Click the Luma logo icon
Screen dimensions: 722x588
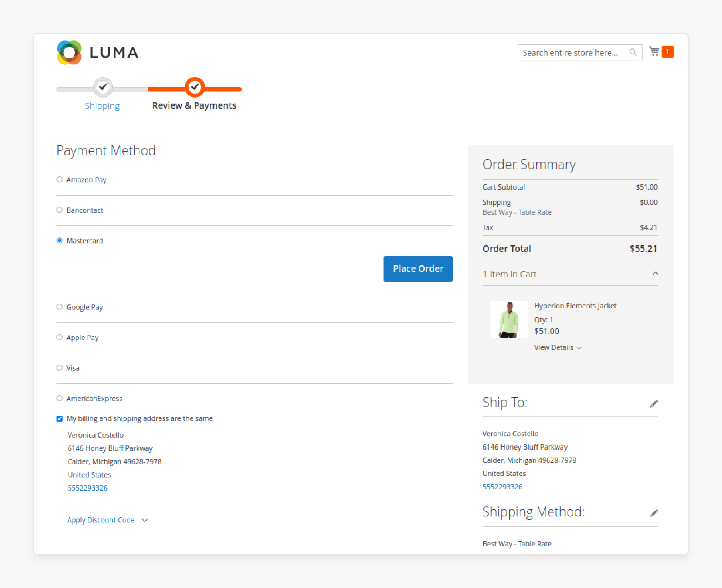tap(69, 53)
